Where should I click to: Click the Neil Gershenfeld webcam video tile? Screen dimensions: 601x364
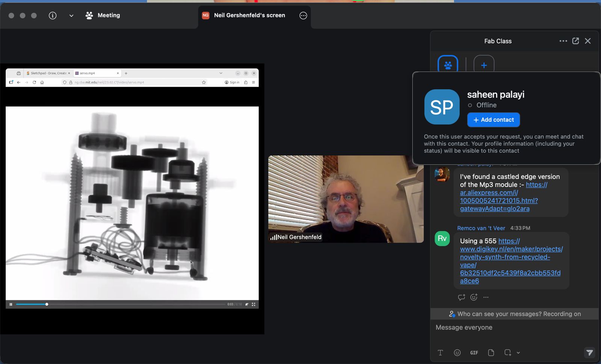[x=346, y=199]
